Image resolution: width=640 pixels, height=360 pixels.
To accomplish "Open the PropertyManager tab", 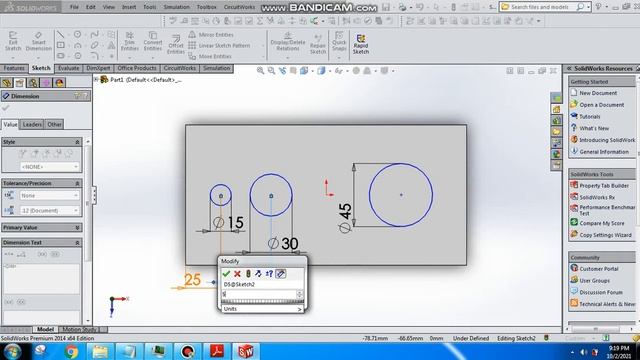I will pyautogui.click(x=20, y=83).
